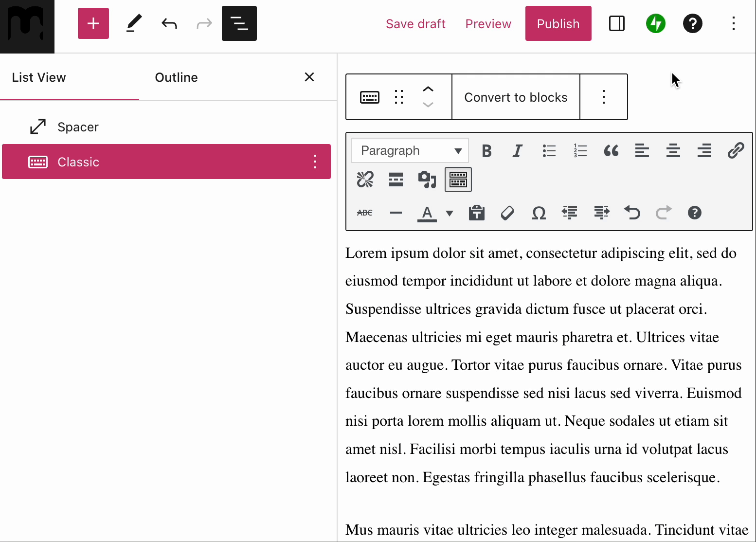Insert a Read More tag
The height and width of the screenshot is (542, 756).
[x=396, y=180]
